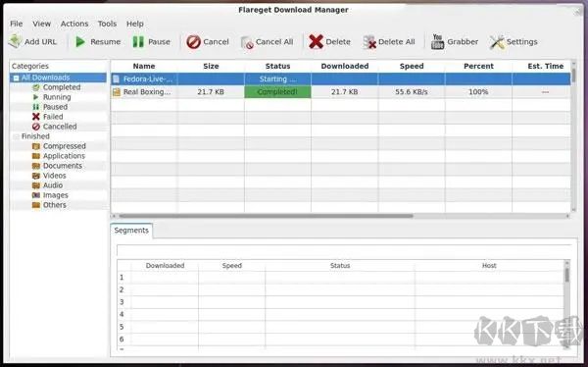
Task: Collapse the All Downloads tree node
Action: point(16,78)
